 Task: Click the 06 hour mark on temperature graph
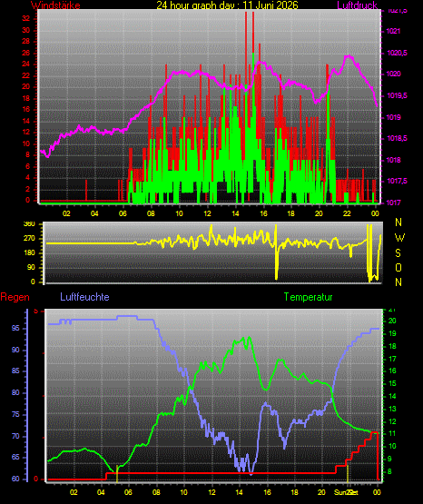pyautogui.click(x=128, y=492)
